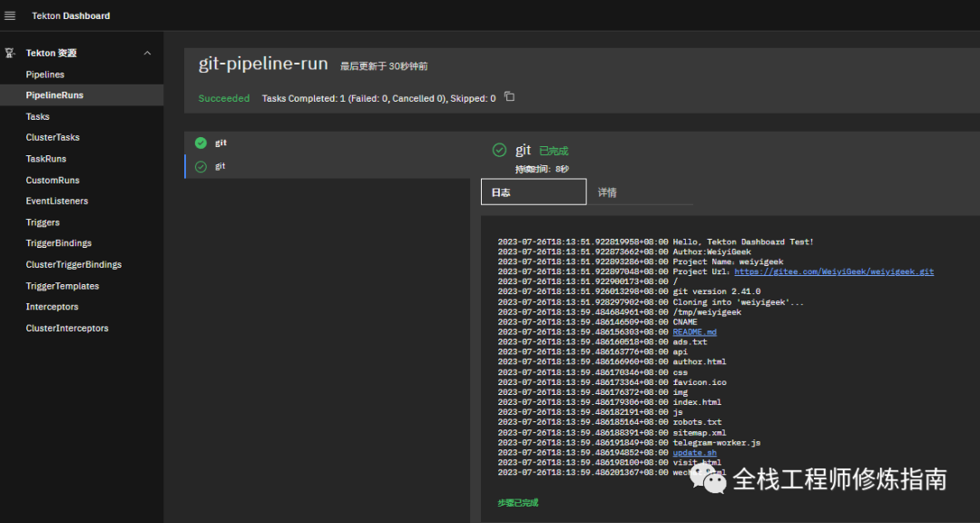Click the Succeeded status text

point(224,98)
